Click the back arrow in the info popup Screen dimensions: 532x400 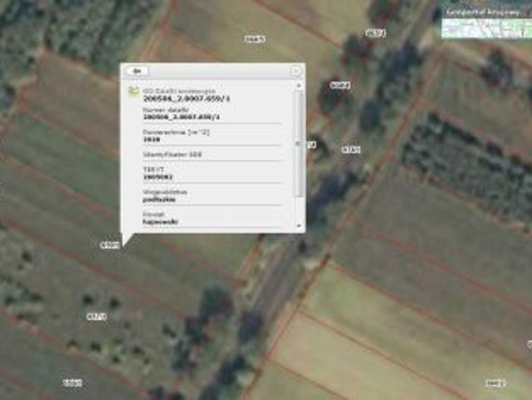[136, 72]
